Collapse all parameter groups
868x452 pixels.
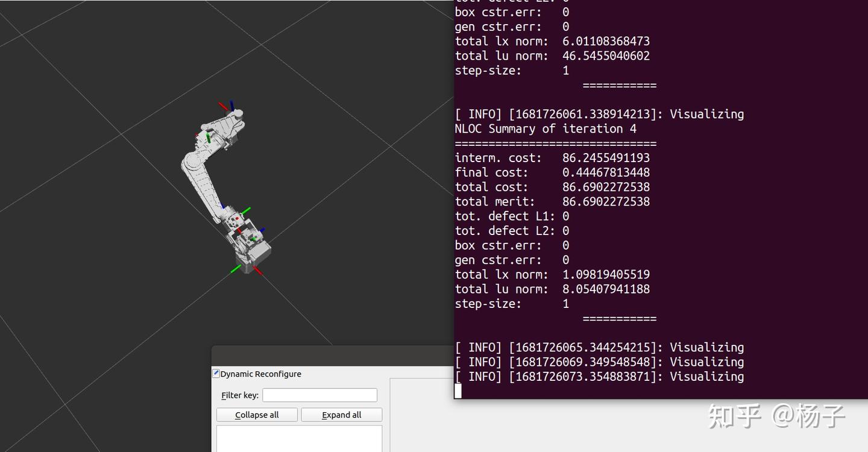pyautogui.click(x=257, y=415)
